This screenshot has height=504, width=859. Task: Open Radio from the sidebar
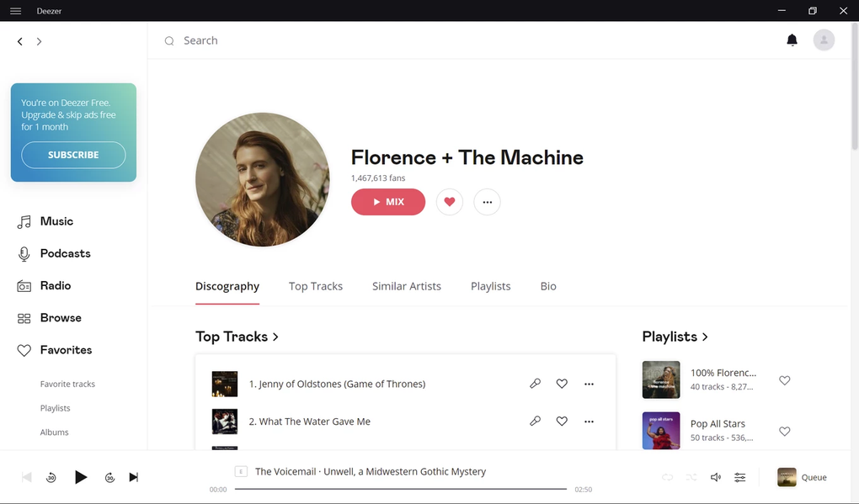click(x=54, y=284)
